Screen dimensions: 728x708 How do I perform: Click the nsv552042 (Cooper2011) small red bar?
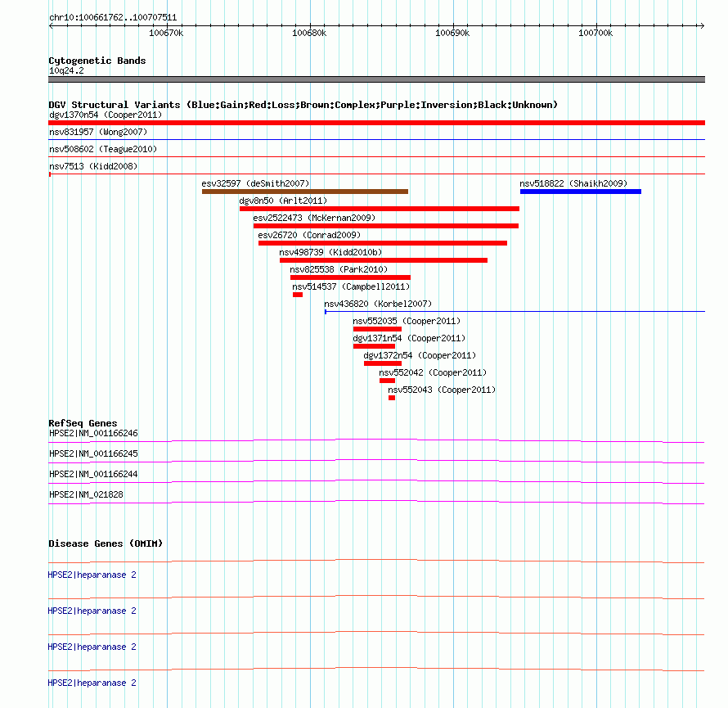pyautogui.click(x=387, y=381)
